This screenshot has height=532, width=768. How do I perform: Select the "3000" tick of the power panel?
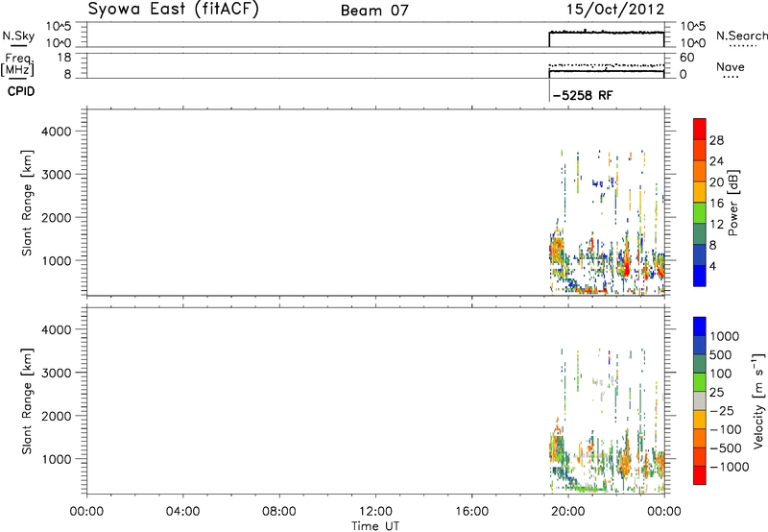click(x=57, y=175)
